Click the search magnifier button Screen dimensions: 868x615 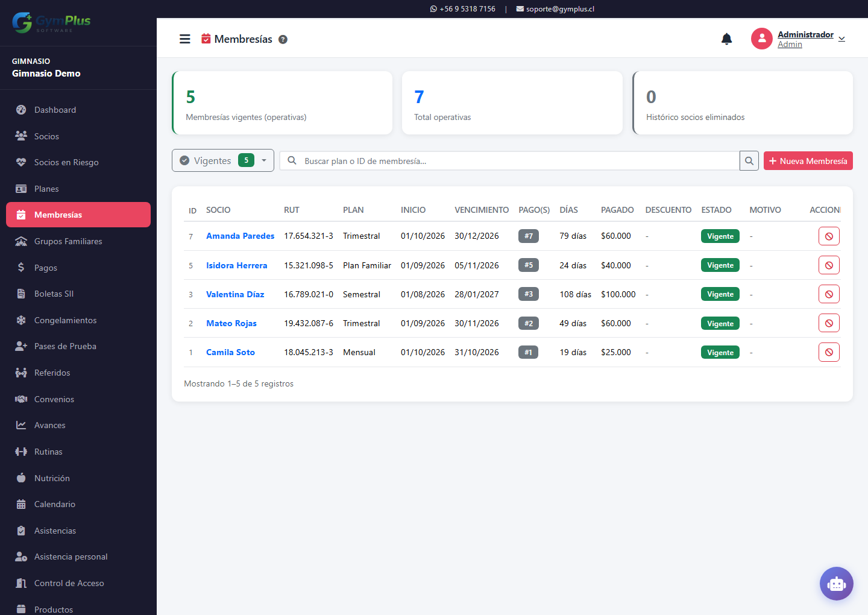(x=749, y=161)
